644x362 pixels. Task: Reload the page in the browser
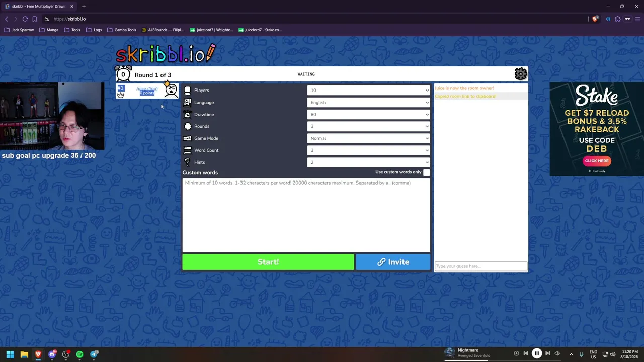point(25,19)
